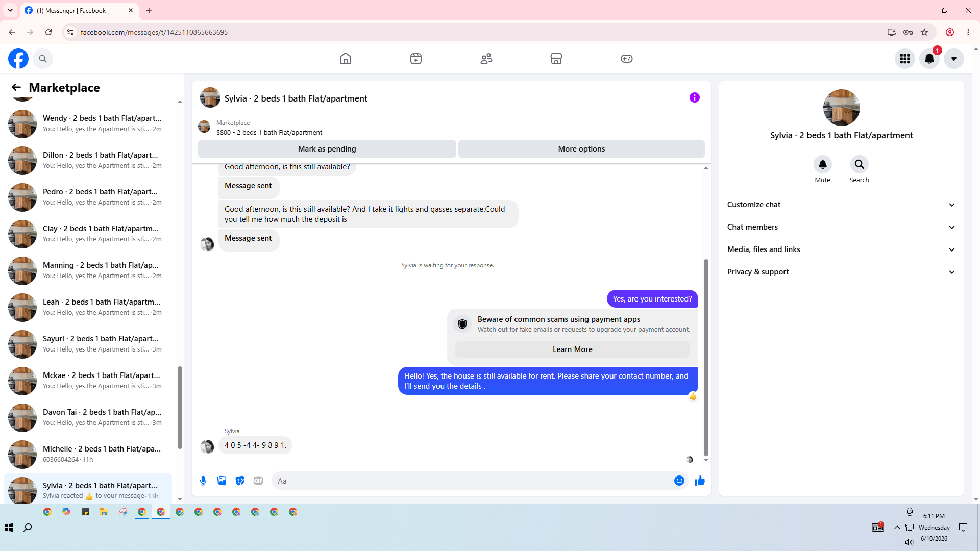Open the Facebook search icon
Image resolution: width=980 pixels, height=551 pixels.
(x=43, y=59)
